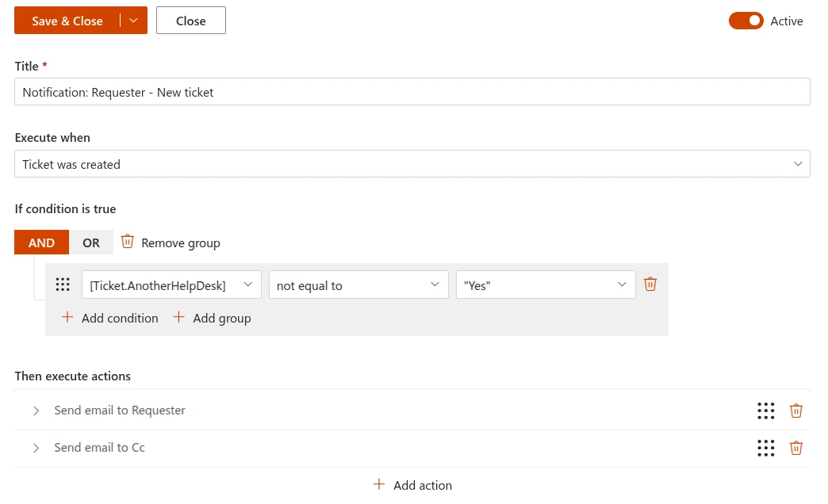
Task: Click the Remove group trash icon
Action: click(x=127, y=241)
